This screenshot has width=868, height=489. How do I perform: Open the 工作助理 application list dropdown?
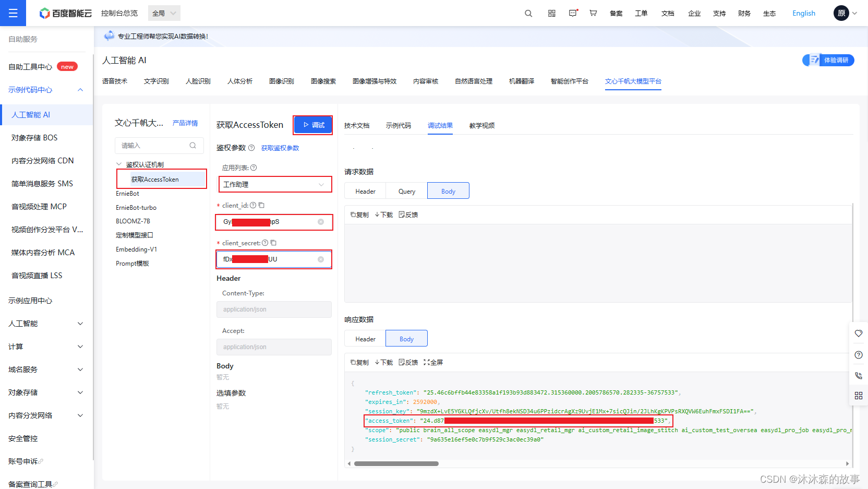pos(274,184)
